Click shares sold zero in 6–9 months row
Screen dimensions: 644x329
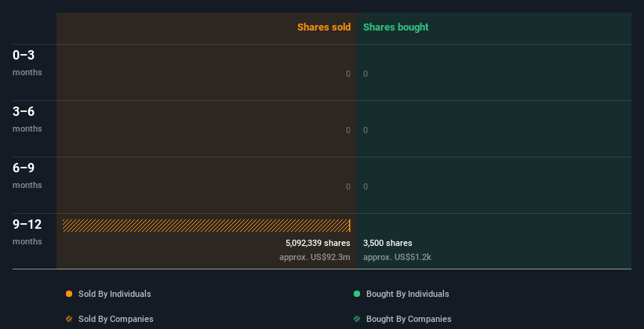tap(348, 187)
